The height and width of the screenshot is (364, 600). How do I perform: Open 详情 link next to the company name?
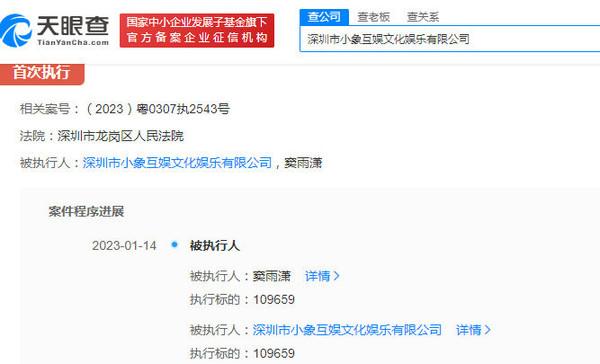473,330
